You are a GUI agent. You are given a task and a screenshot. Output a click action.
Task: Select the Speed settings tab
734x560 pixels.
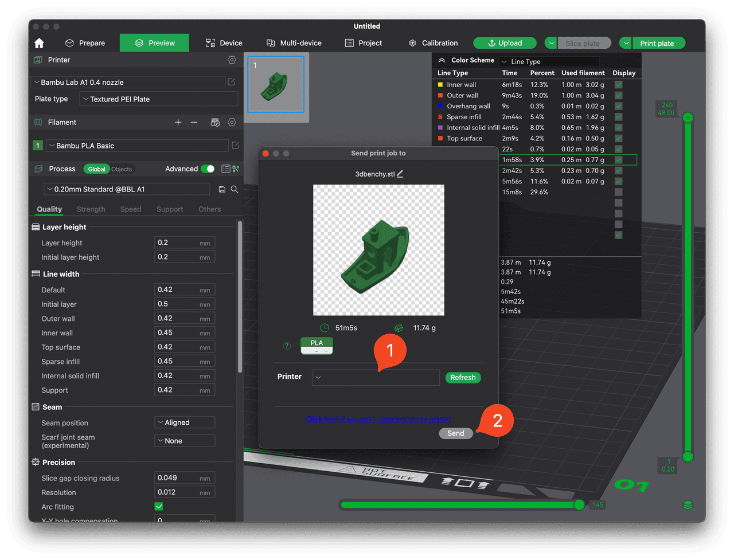(x=131, y=209)
